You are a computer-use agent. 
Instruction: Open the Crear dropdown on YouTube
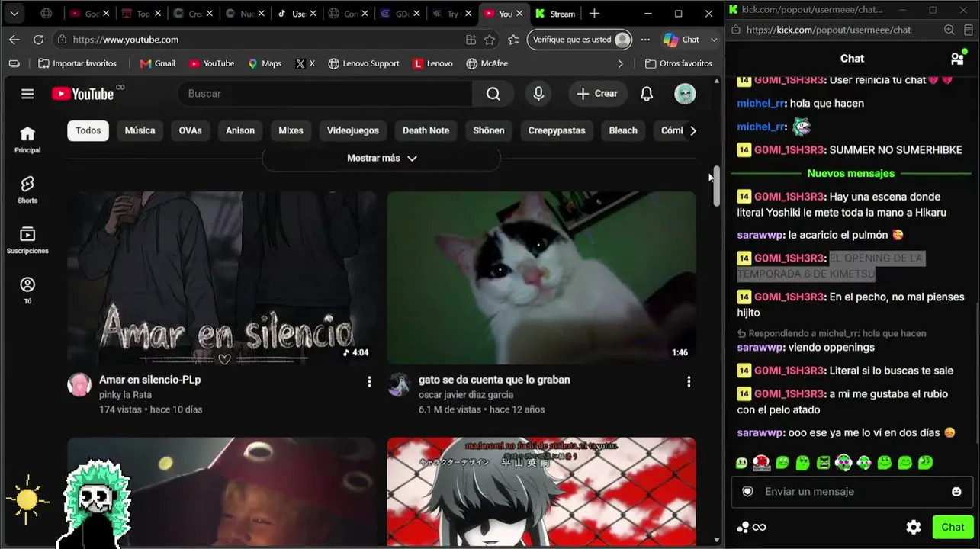(x=596, y=94)
